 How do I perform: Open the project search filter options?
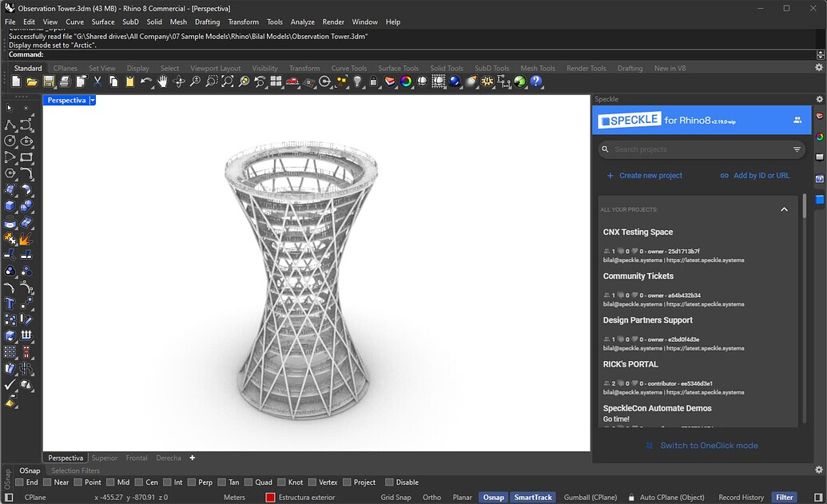797,149
